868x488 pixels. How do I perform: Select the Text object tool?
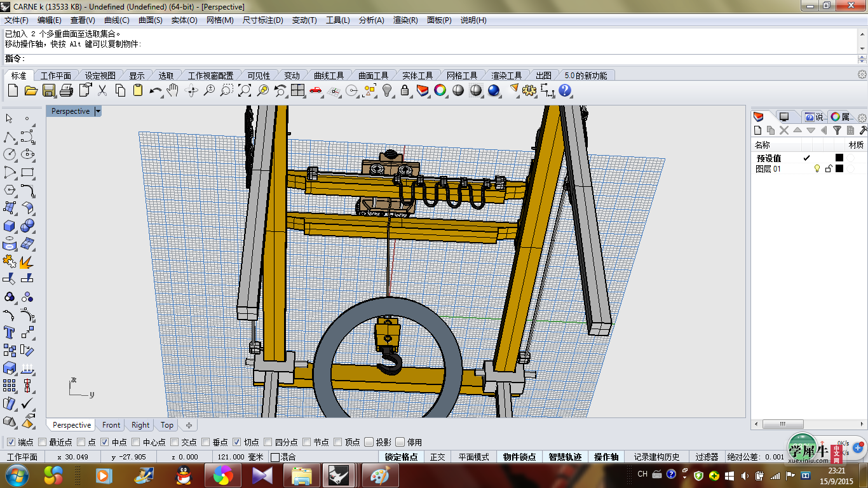10,332
